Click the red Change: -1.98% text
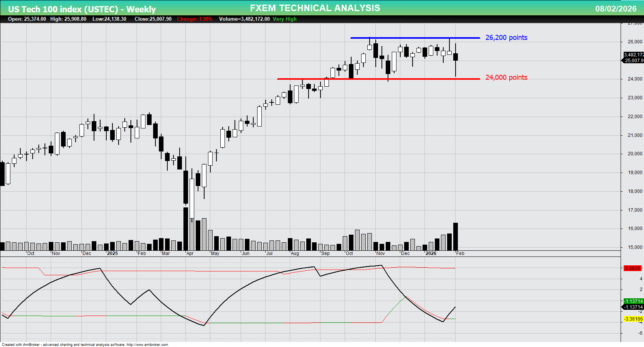Screen dimensions: 644x347 [x=194, y=19]
